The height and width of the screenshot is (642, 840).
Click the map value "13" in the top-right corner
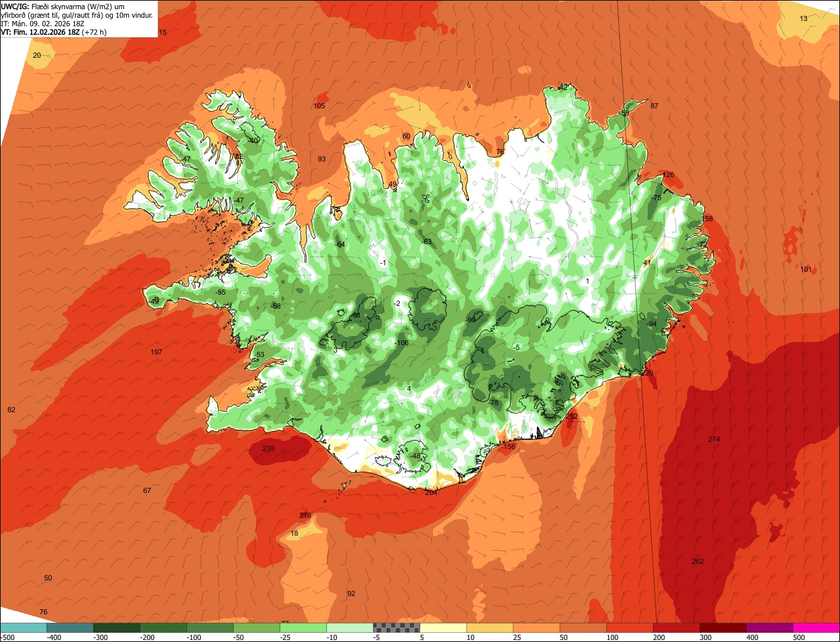[804, 18]
